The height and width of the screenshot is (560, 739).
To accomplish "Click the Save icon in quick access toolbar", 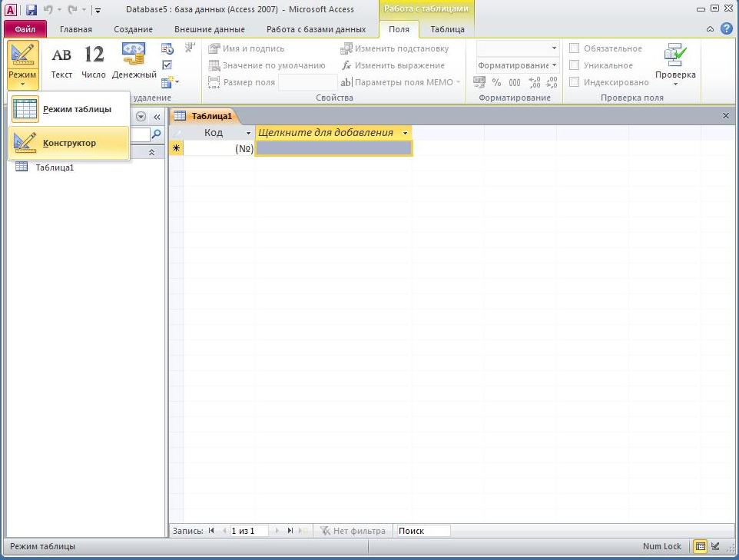I will click(x=31, y=9).
